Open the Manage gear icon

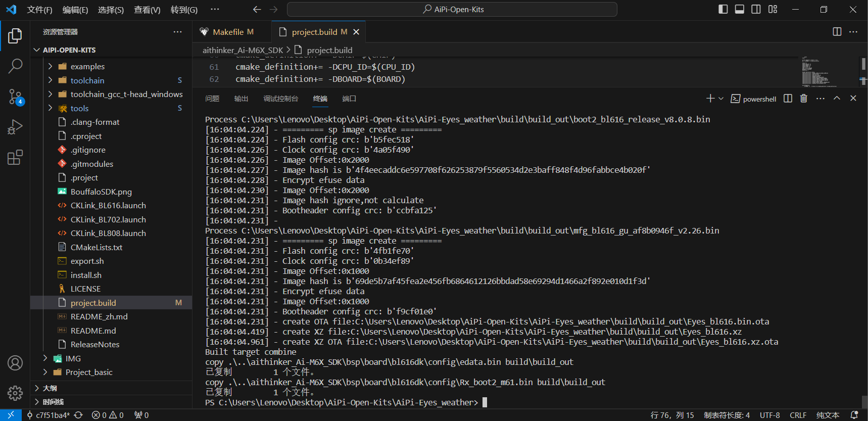click(15, 393)
